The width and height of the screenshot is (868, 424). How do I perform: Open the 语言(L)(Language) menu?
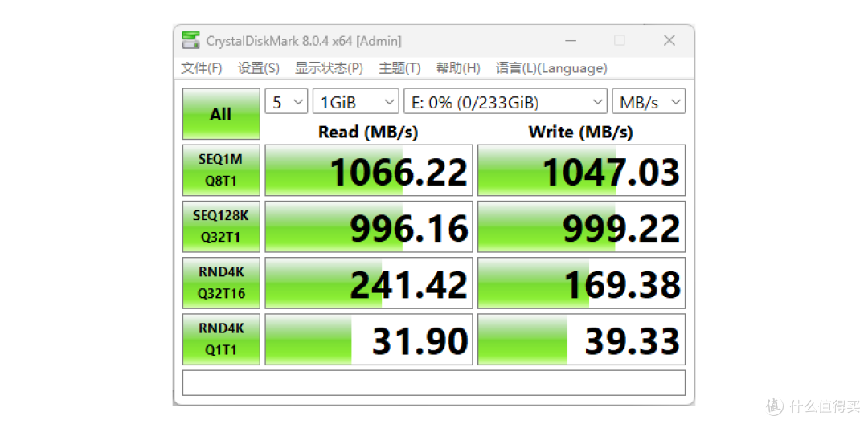[x=551, y=68]
